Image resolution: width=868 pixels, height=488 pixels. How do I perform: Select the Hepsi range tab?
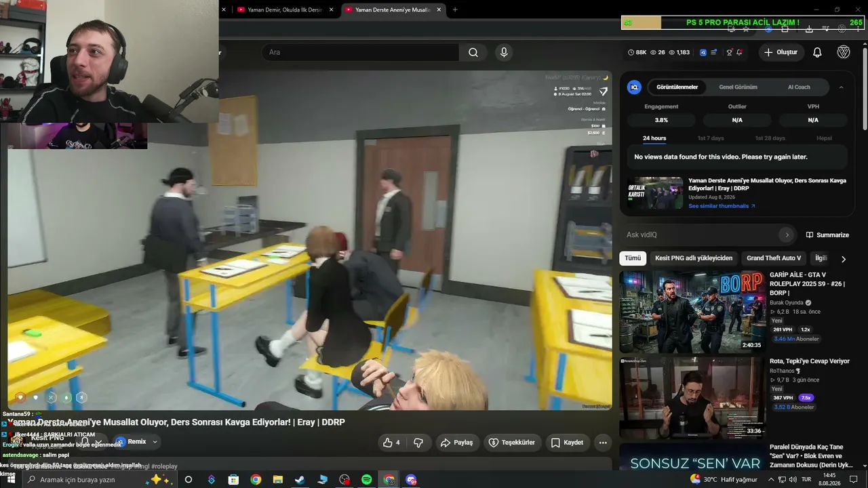824,138
